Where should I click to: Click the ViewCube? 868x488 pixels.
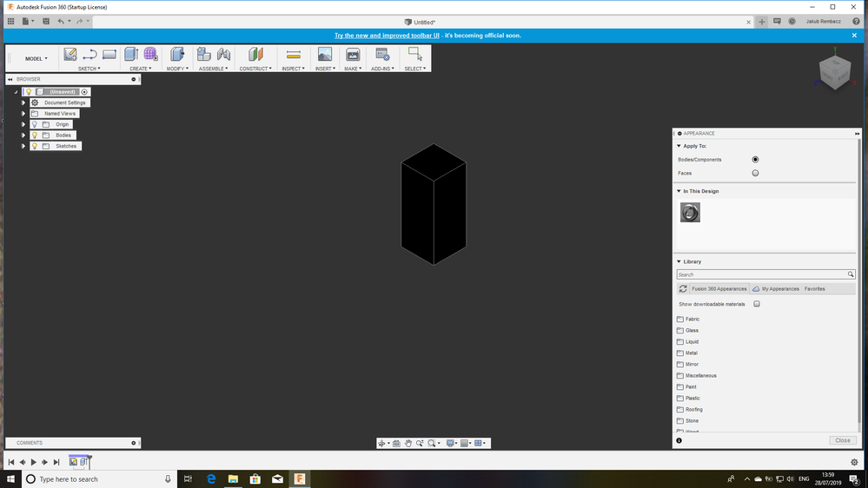pyautogui.click(x=834, y=71)
